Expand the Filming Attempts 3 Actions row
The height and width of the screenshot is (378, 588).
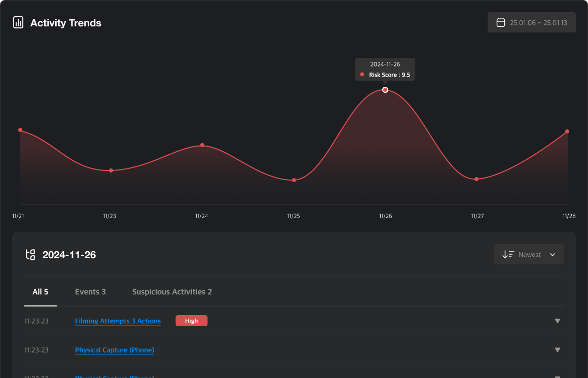point(557,321)
